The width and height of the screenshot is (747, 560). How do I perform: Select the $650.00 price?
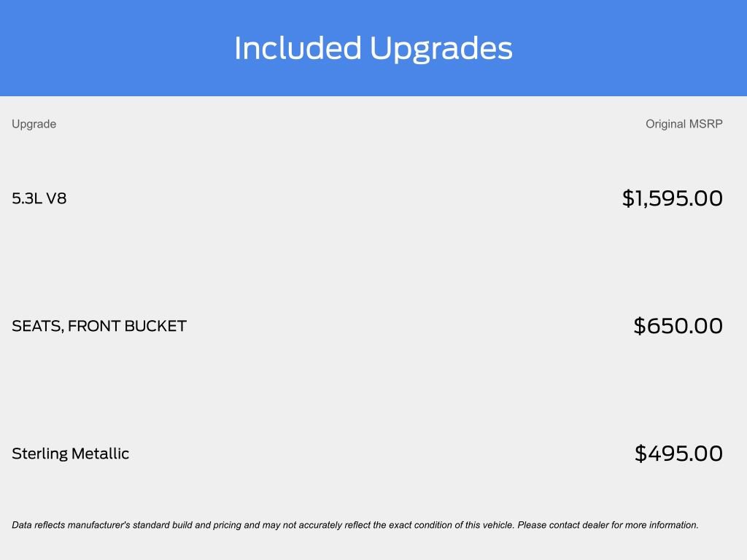[678, 326]
